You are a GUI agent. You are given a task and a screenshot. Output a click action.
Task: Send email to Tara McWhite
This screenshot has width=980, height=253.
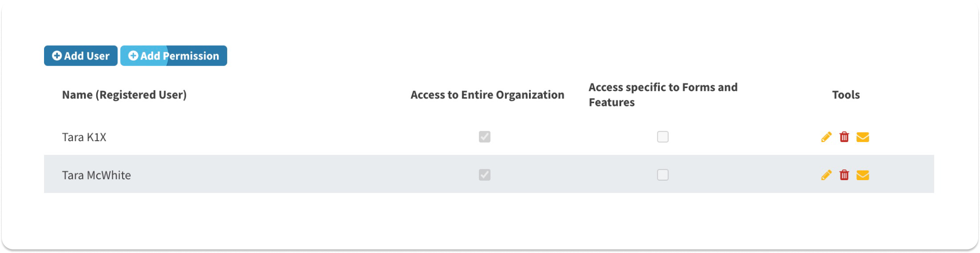[x=863, y=175]
